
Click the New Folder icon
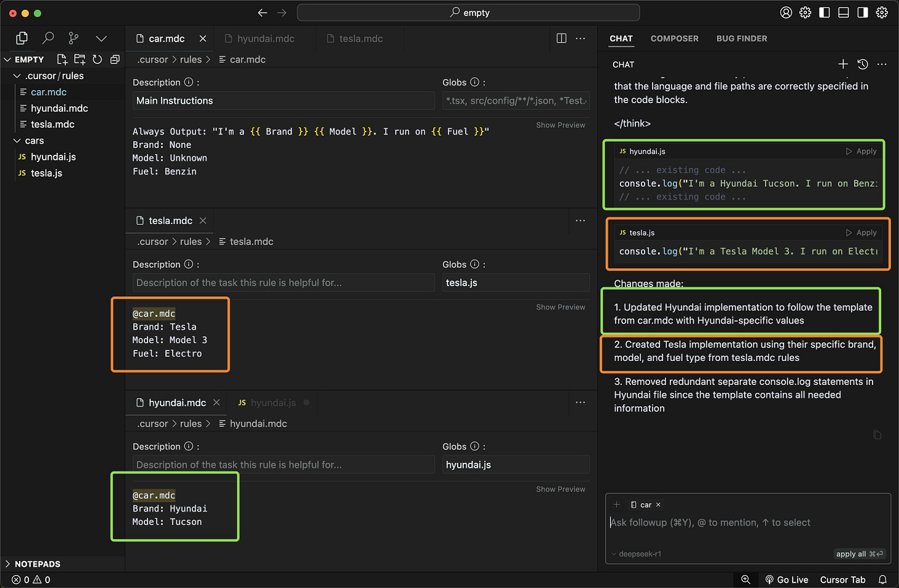click(x=80, y=59)
